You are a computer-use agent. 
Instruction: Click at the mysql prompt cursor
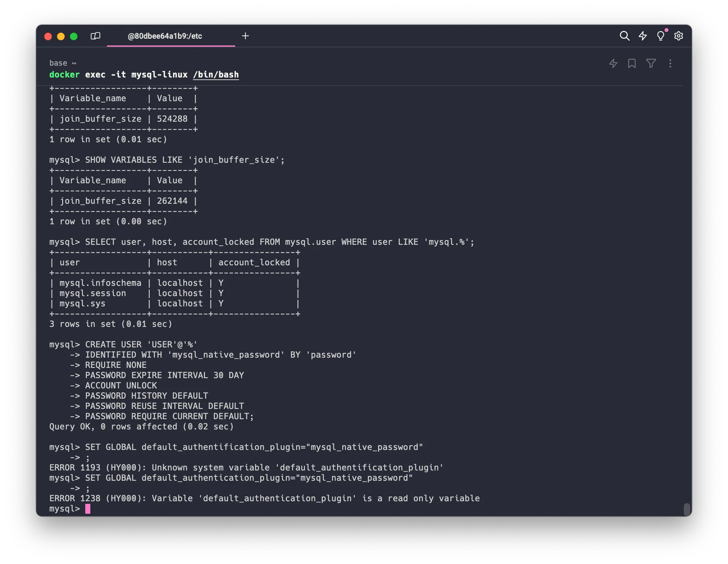tap(88, 509)
